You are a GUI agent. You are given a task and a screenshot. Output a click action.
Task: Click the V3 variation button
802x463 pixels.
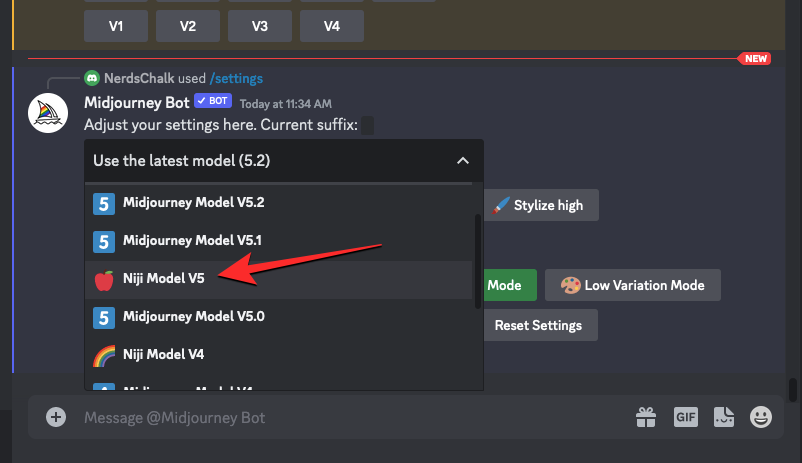click(x=259, y=26)
